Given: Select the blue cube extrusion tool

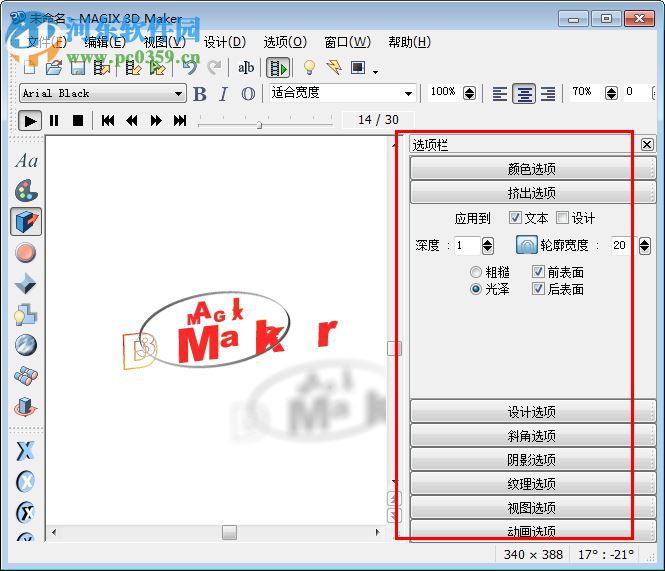Looking at the screenshot, I should [x=26, y=221].
